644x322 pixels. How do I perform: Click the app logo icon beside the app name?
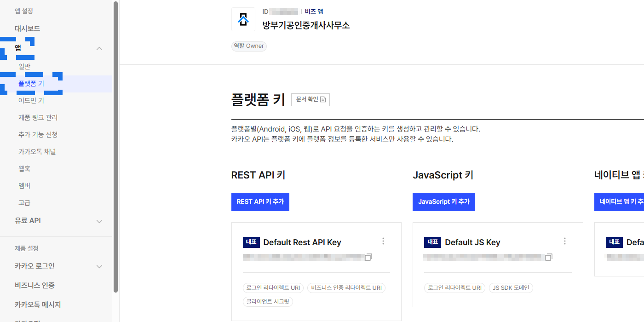coord(243,19)
